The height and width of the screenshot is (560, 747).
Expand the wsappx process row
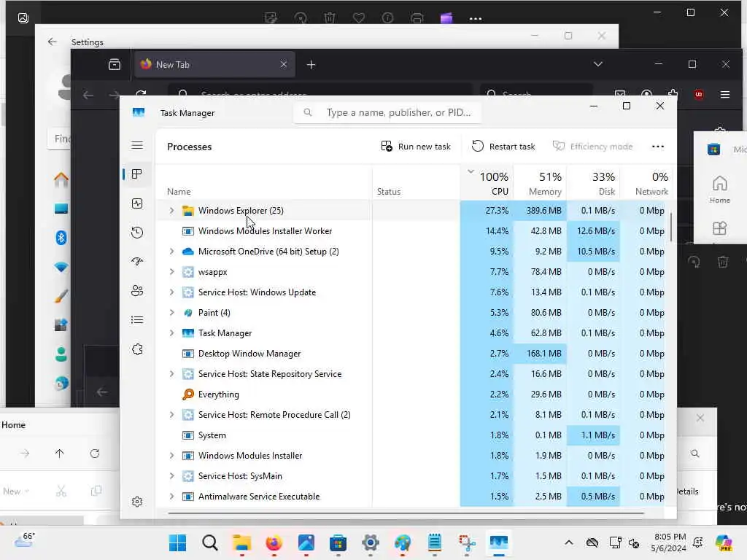tap(171, 272)
